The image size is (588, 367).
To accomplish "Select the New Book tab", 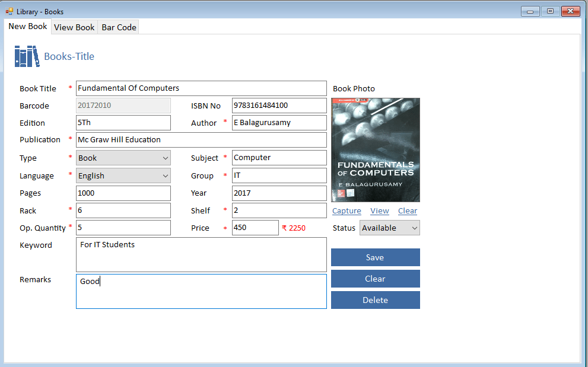I will click(28, 27).
